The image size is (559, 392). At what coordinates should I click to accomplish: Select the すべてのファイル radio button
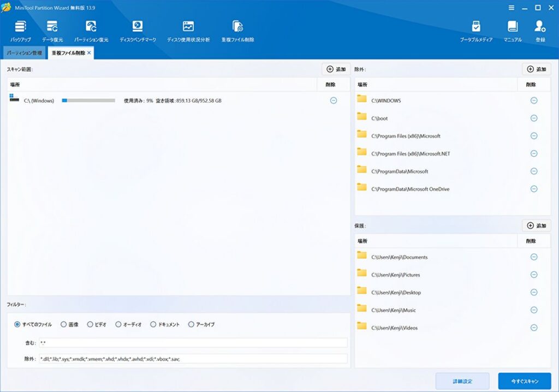point(17,324)
